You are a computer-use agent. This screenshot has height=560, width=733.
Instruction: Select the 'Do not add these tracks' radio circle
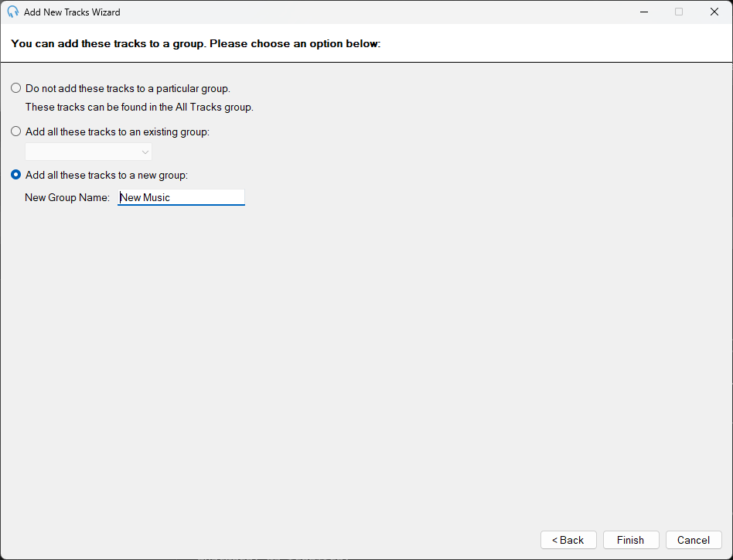(x=16, y=88)
